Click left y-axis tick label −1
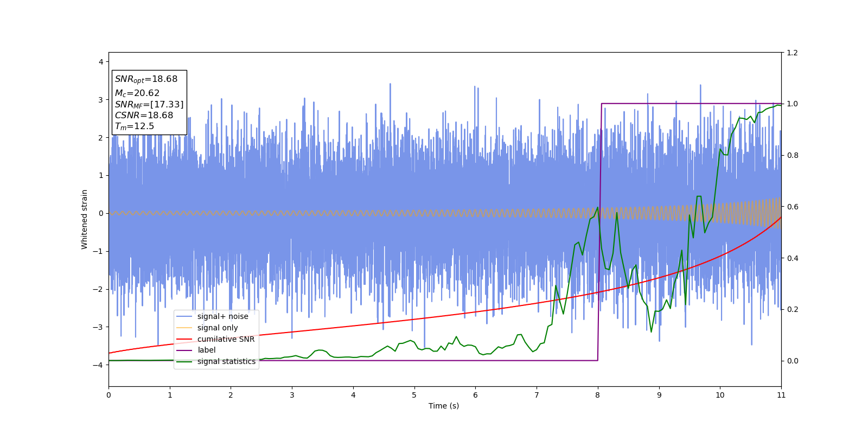 point(98,251)
